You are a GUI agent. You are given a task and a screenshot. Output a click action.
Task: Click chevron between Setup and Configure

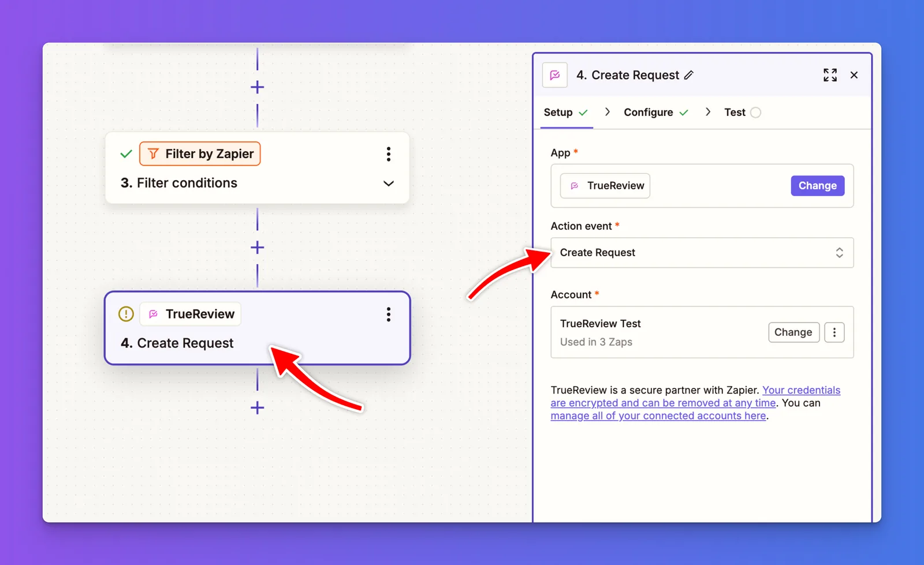(607, 112)
